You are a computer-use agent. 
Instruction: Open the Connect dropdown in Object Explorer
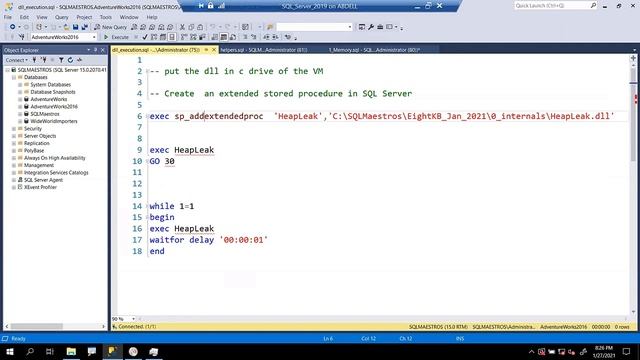[16, 60]
